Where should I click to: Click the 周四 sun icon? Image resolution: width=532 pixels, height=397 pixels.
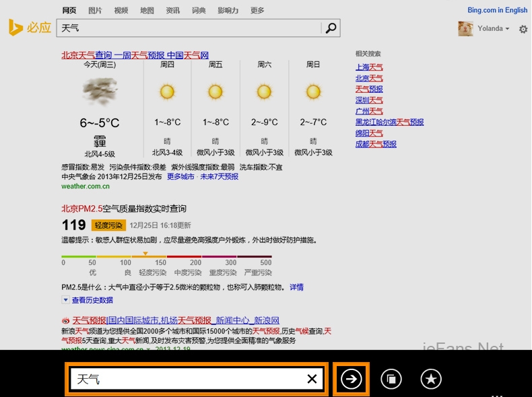coord(167,92)
